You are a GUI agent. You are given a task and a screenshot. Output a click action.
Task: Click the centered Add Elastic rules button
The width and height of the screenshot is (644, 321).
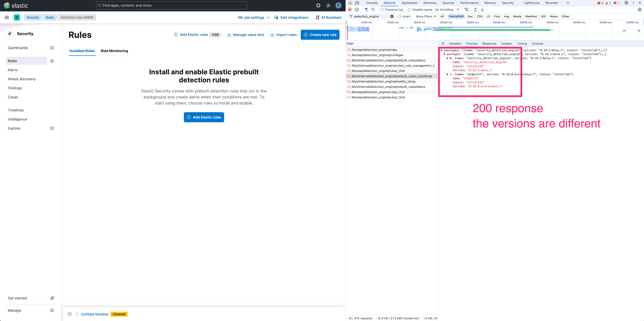pyautogui.click(x=204, y=117)
